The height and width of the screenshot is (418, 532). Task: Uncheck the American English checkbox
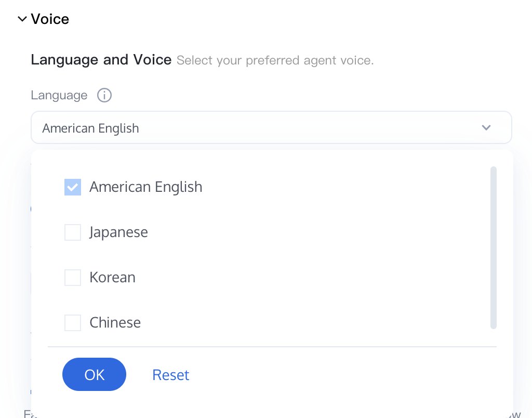[73, 187]
